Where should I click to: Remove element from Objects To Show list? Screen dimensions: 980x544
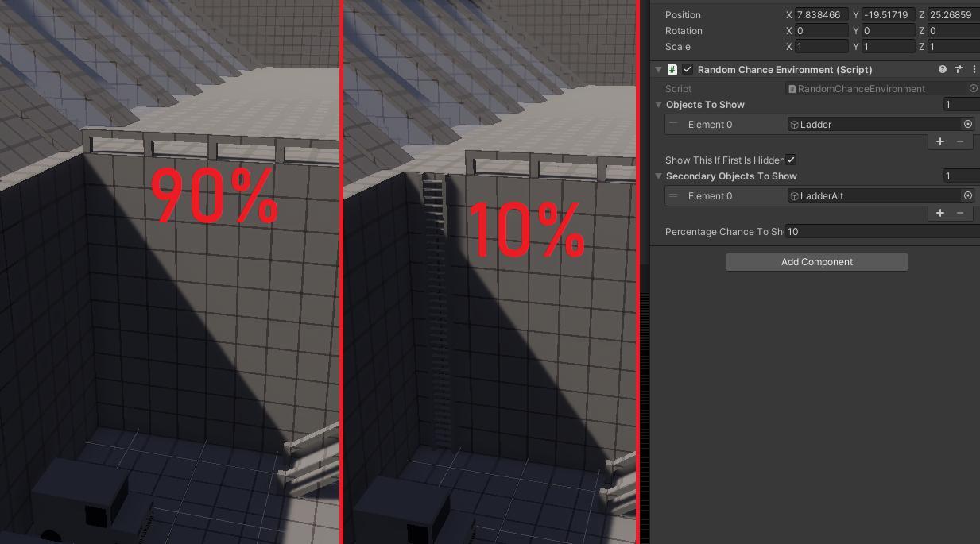pos(959,141)
